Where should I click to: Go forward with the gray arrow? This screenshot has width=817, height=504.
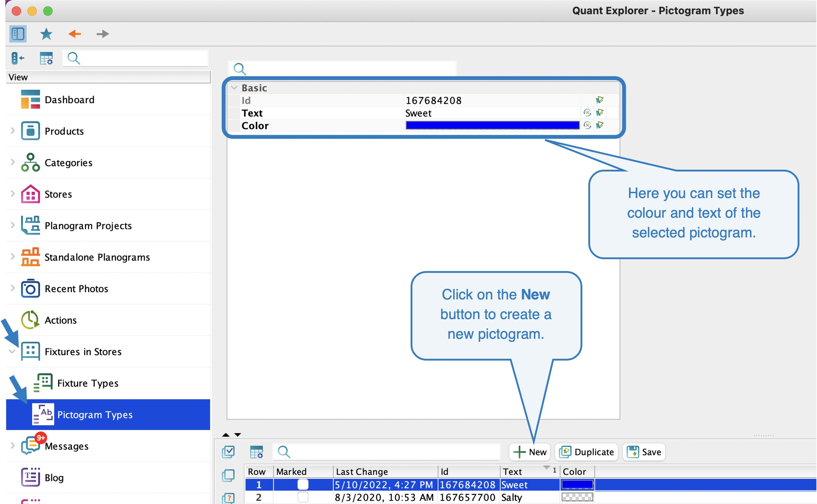(x=103, y=34)
